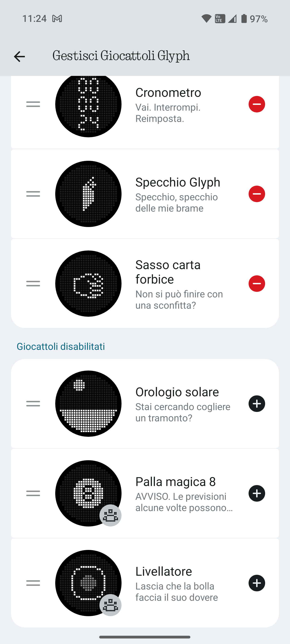Viewport: 290px width, 644px height.
Task: Open the Orologio solare entry text
Action: (x=177, y=392)
